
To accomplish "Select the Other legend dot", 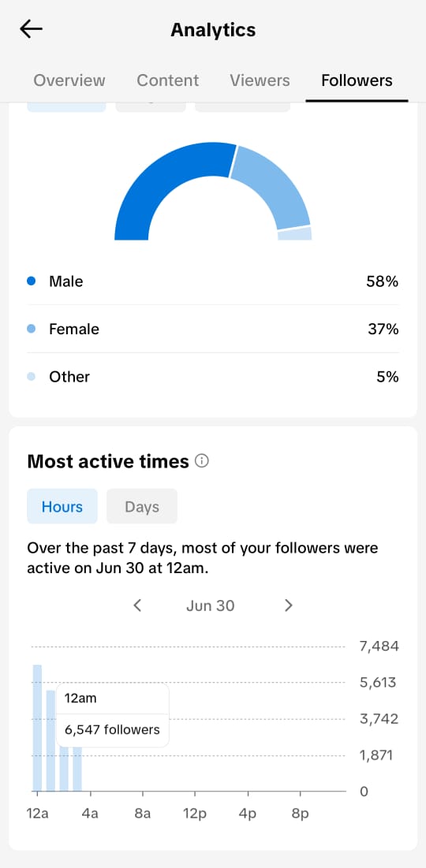I will (x=31, y=376).
